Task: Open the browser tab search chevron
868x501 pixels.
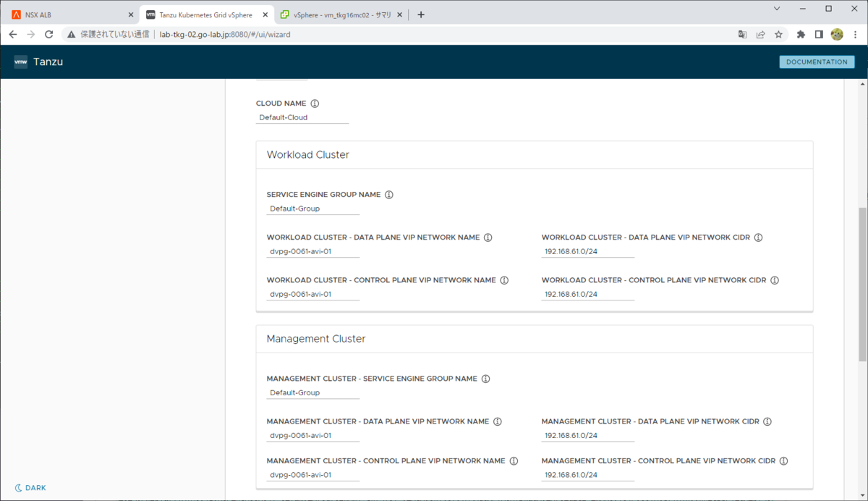Action: pos(777,9)
